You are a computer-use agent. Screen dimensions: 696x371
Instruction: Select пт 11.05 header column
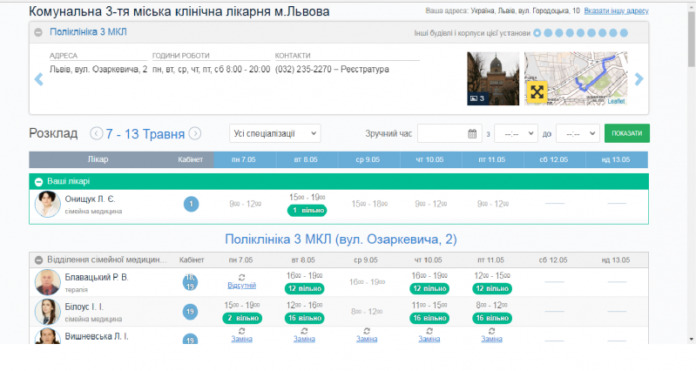click(x=492, y=160)
